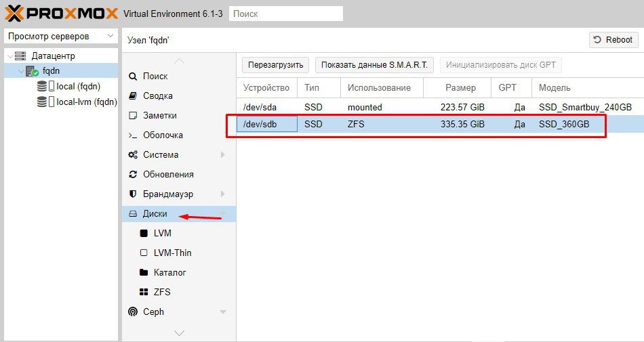Click the gears icon beside Система
The image size is (644, 342).
click(133, 155)
